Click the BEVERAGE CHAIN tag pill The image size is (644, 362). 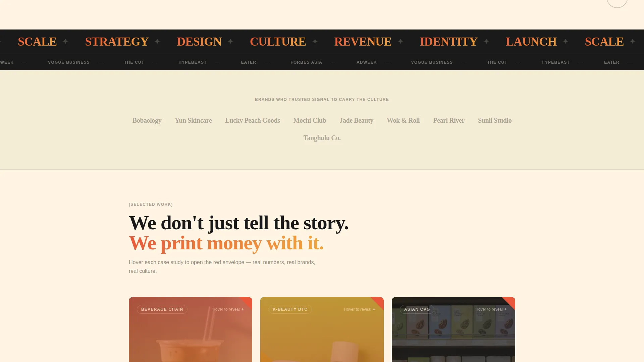pyautogui.click(x=162, y=309)
